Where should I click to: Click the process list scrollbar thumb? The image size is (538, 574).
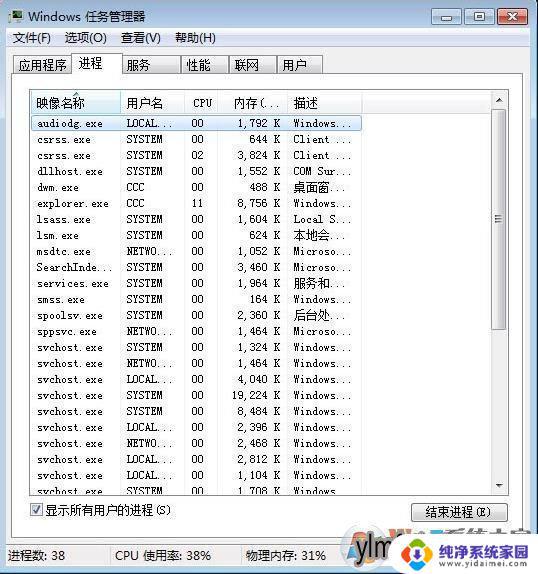(x=498, y=219)
